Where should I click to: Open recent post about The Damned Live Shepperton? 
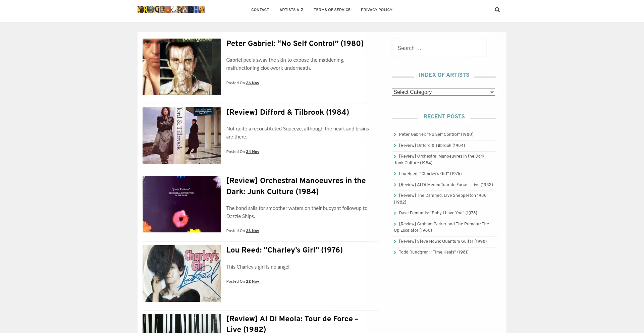pyautogui.click(x=442, y=196)
